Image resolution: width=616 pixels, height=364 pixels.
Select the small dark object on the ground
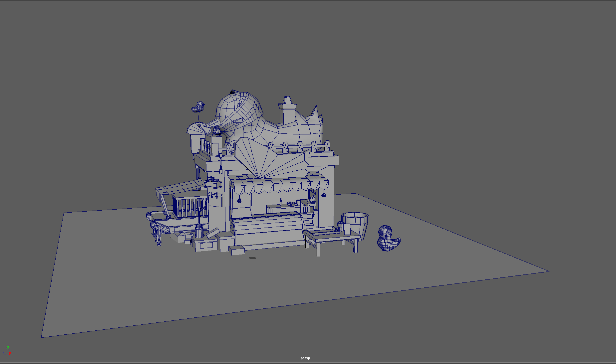pos(253,258)
